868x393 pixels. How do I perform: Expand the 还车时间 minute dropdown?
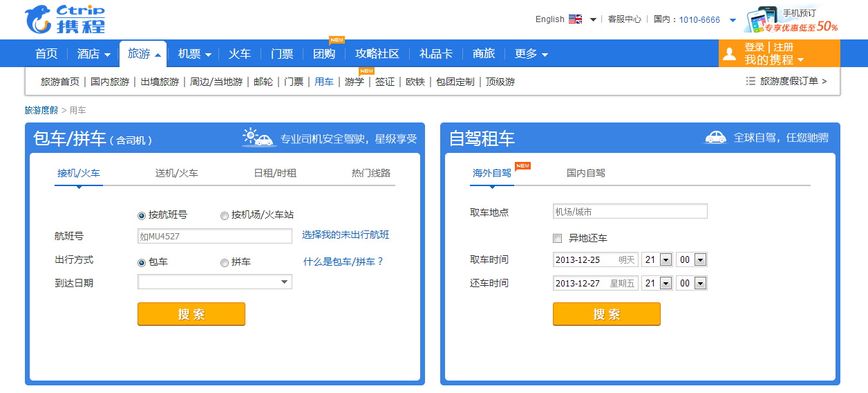[x=699, y=284]
